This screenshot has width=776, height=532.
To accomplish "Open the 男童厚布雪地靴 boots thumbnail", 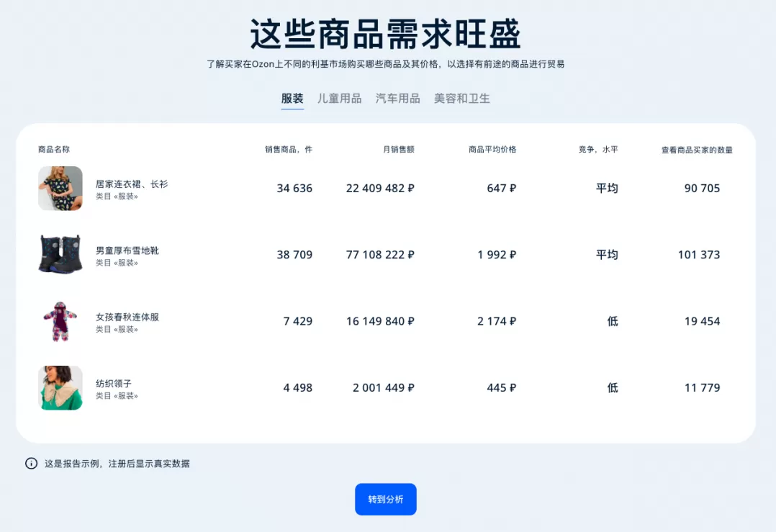I will point(60,254).
